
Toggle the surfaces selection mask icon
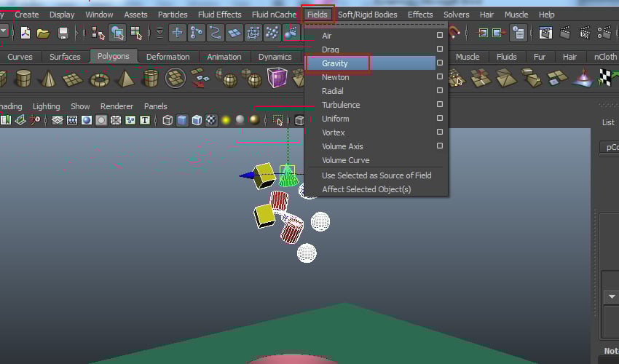(234, 33)
